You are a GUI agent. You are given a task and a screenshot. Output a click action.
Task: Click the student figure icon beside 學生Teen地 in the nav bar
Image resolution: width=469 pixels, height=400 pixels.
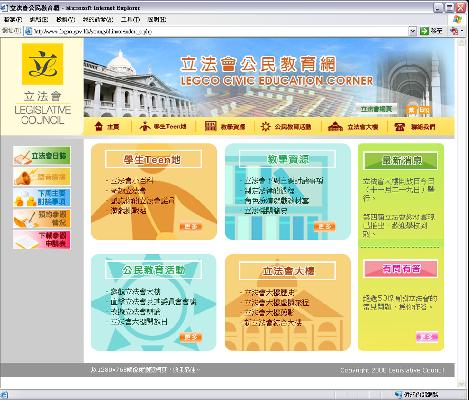click(x=144, y=127)
